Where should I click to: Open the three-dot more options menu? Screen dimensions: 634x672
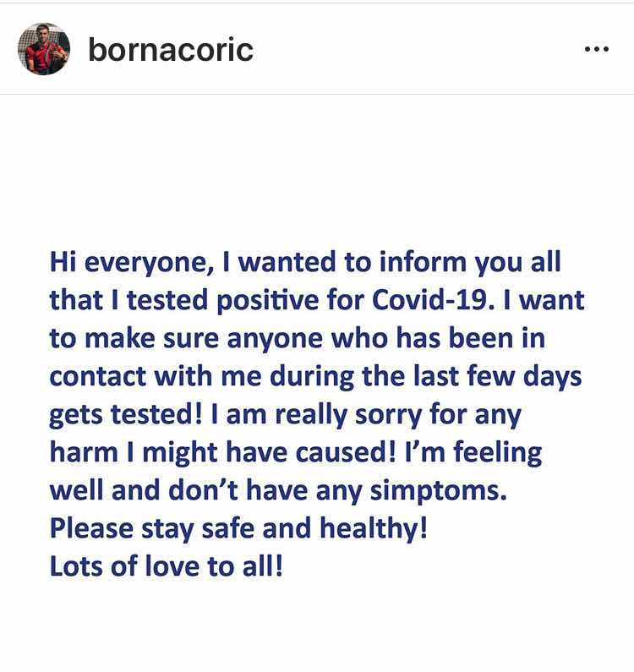click(597, 49)
